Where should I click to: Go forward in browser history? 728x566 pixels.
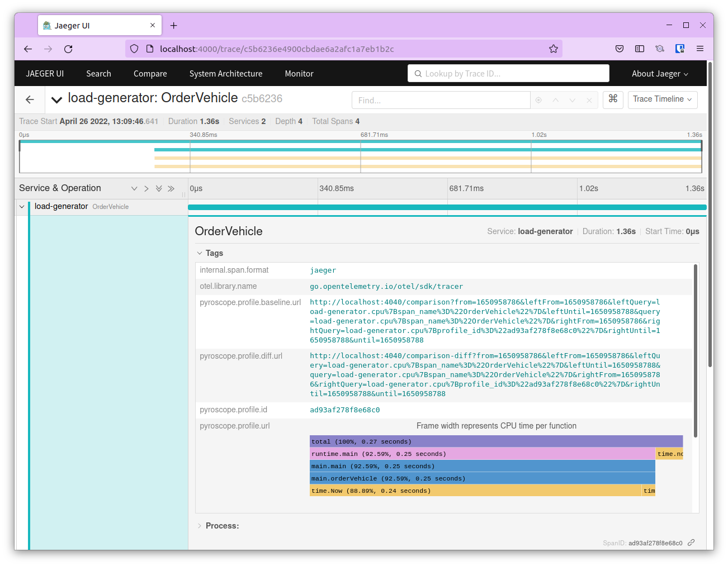point(48,49)
